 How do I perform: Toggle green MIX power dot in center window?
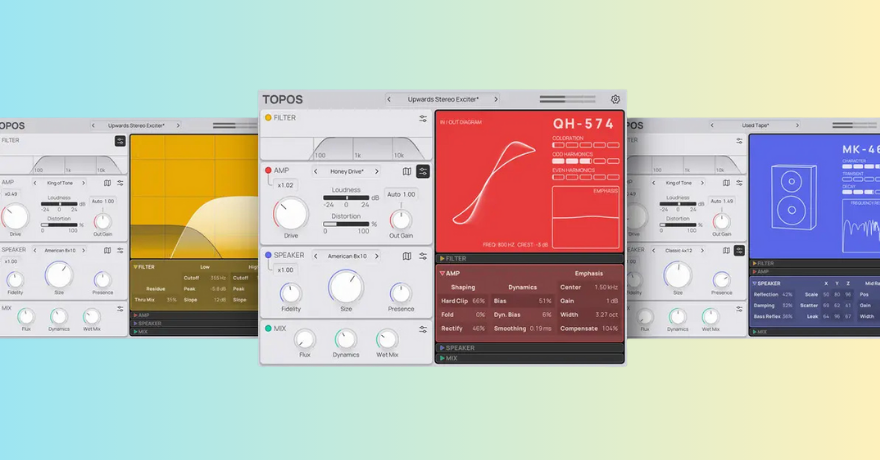click(x=268, y=329)
